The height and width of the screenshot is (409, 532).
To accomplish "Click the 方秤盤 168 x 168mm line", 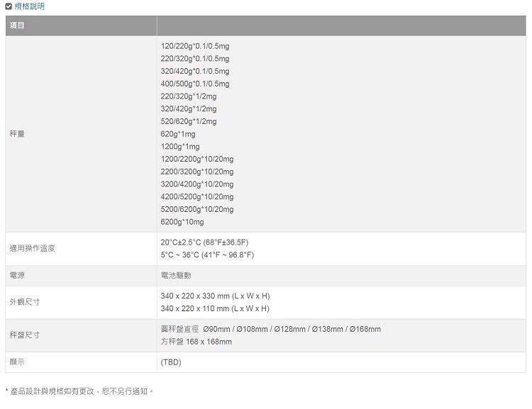I will click(x=196, y=342).
